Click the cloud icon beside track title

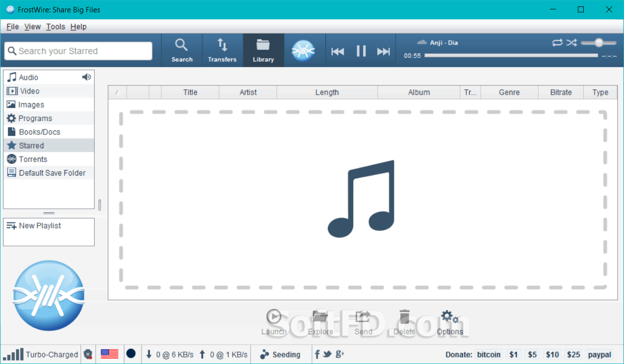[422, 42]
